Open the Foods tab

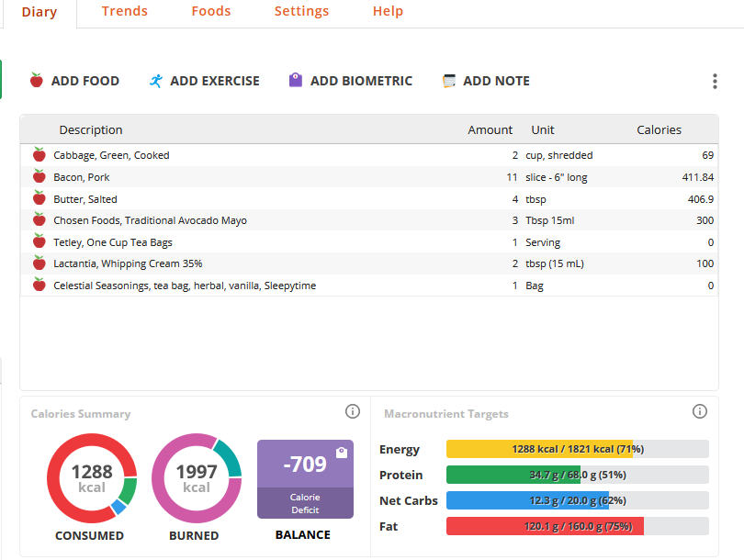(x=210, y=11)
